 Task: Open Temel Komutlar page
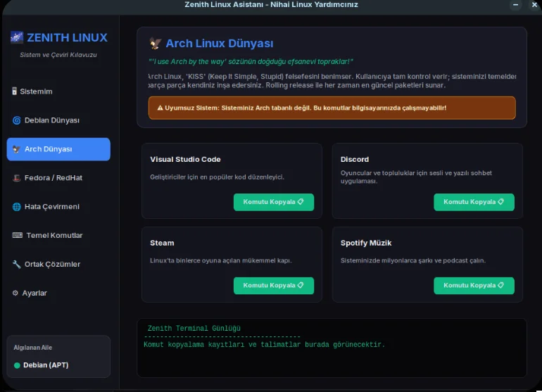coord(58,235)
